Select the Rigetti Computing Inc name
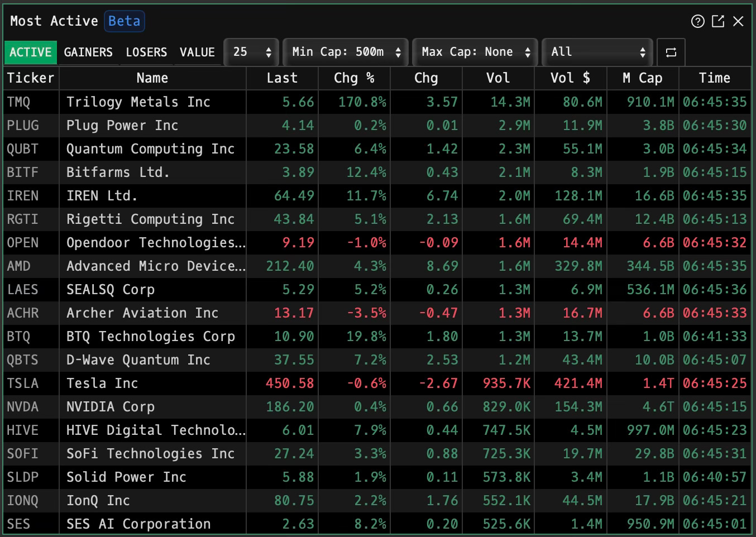The image size is (756, 537). (x=150, y=219)
